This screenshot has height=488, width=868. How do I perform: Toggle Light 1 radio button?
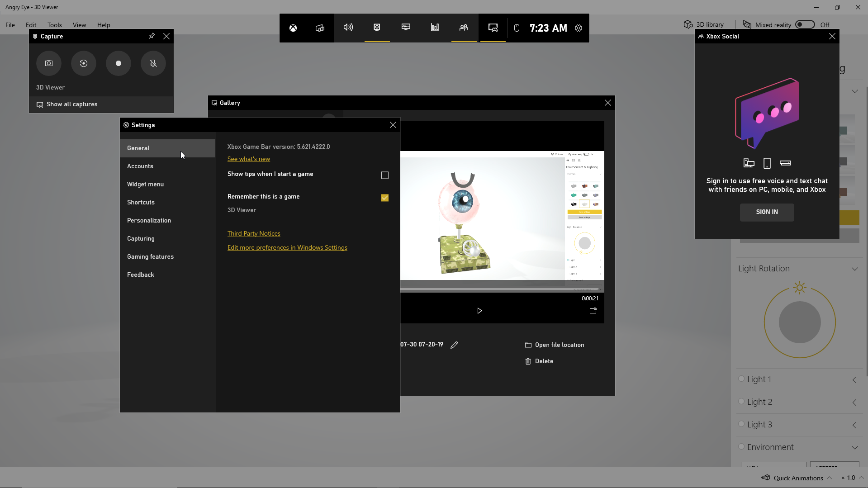(x=741, y=379)
